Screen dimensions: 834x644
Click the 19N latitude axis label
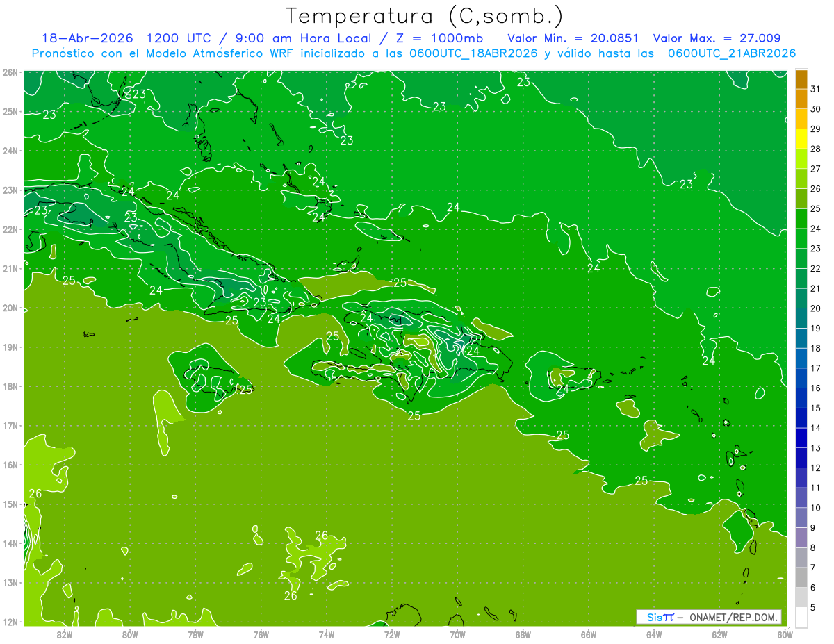10,347
